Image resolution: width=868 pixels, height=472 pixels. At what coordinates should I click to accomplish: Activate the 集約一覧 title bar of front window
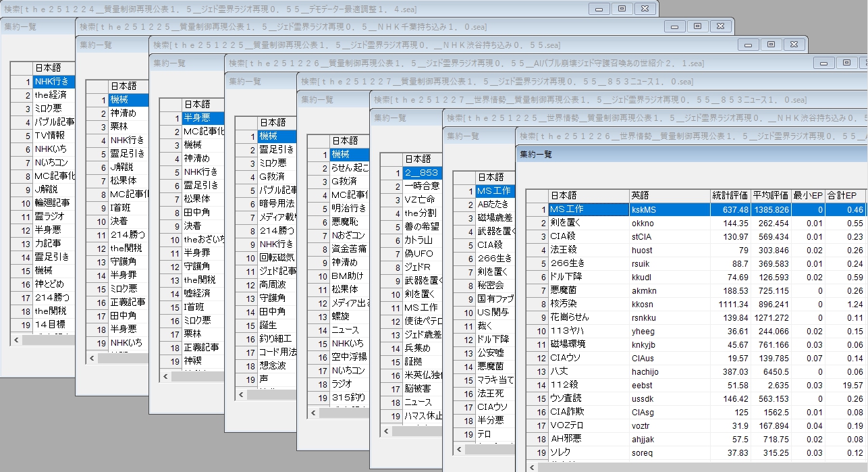(675, 154)
